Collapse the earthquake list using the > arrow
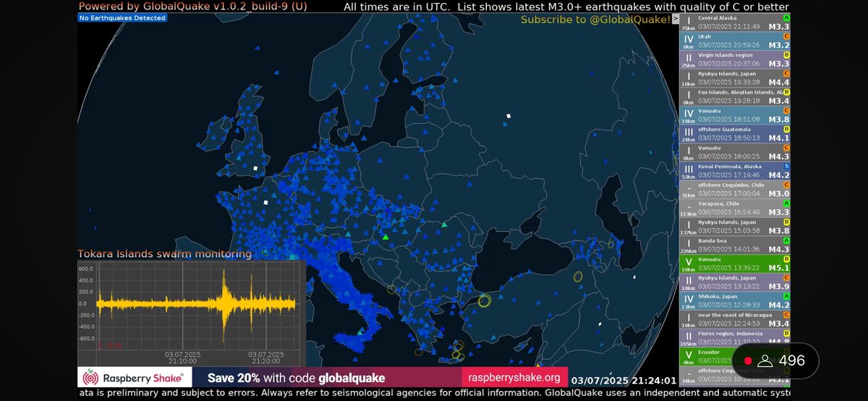Viewport: 868px width, 401px height. (x=675, y=20)
